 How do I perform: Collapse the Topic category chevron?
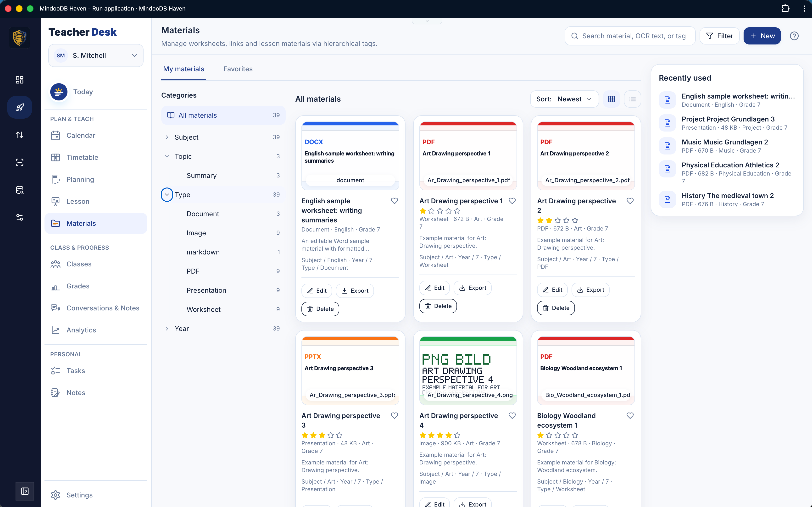point(167,156)
